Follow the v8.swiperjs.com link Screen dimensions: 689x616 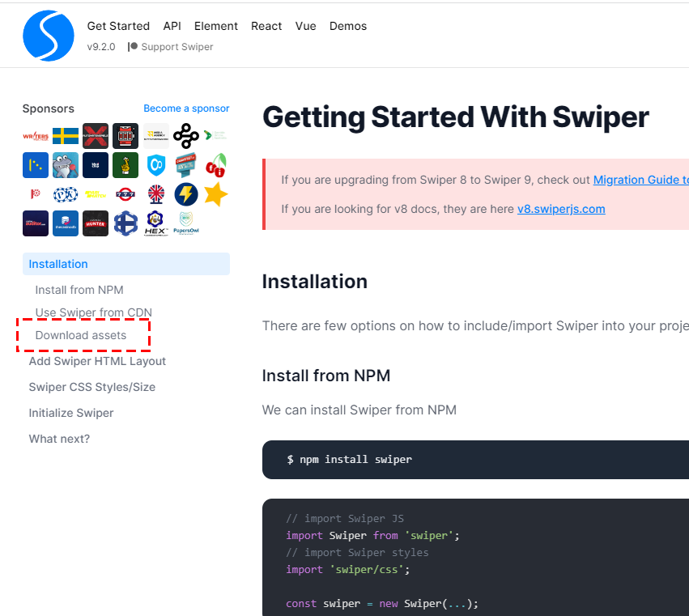pos(561,209)
